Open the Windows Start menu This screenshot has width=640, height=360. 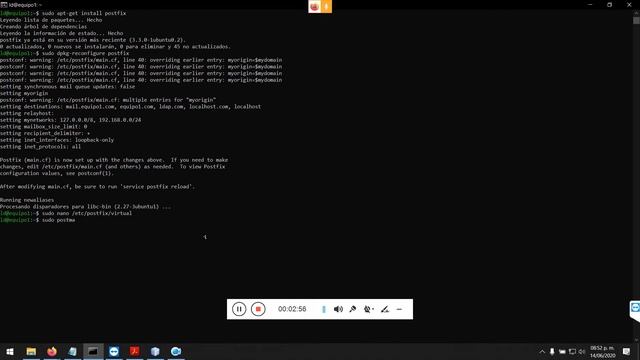pyautogui.click(x=10, y=351)
